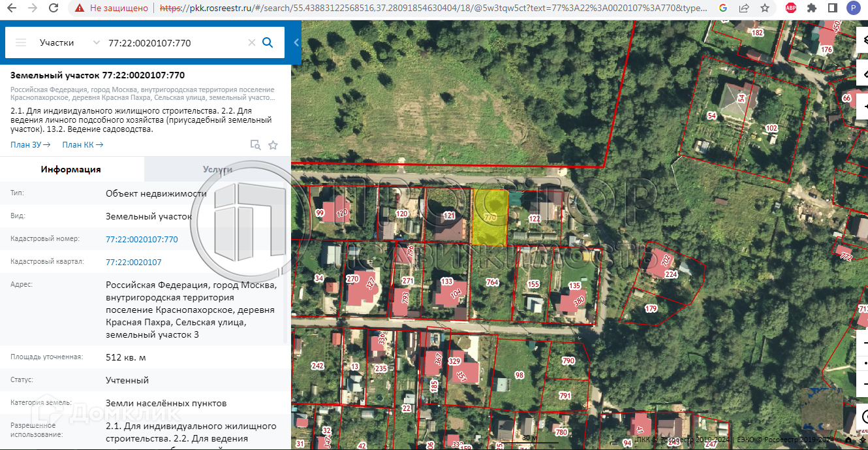
Task: Select parcel 242 on the map
Action: (317, 366)
